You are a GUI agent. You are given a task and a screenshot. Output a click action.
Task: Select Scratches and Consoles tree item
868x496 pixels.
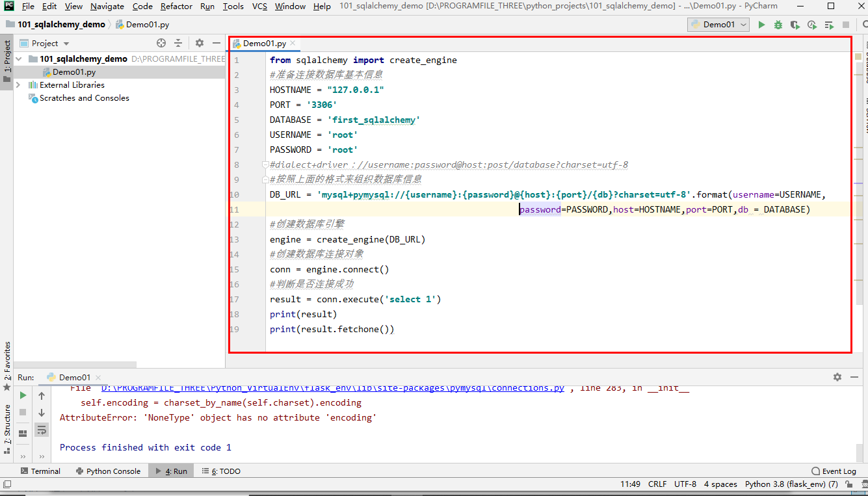pyautogui.click(x=85, y=98)
